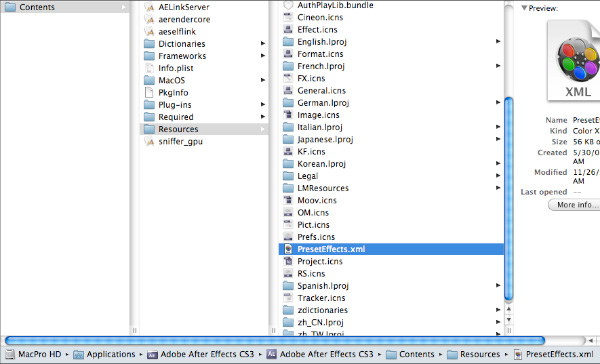Collapse the Preview disclosure triangle
This screenshot has height=364, width=600.
point(524,8)
